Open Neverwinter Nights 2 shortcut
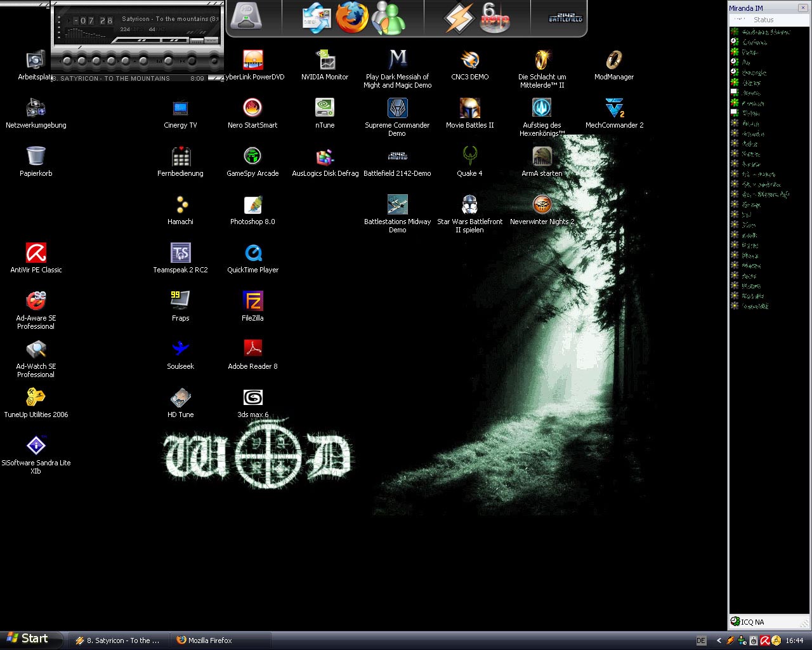812x650 pixels. pyautogui.click(x=542, y=209)
